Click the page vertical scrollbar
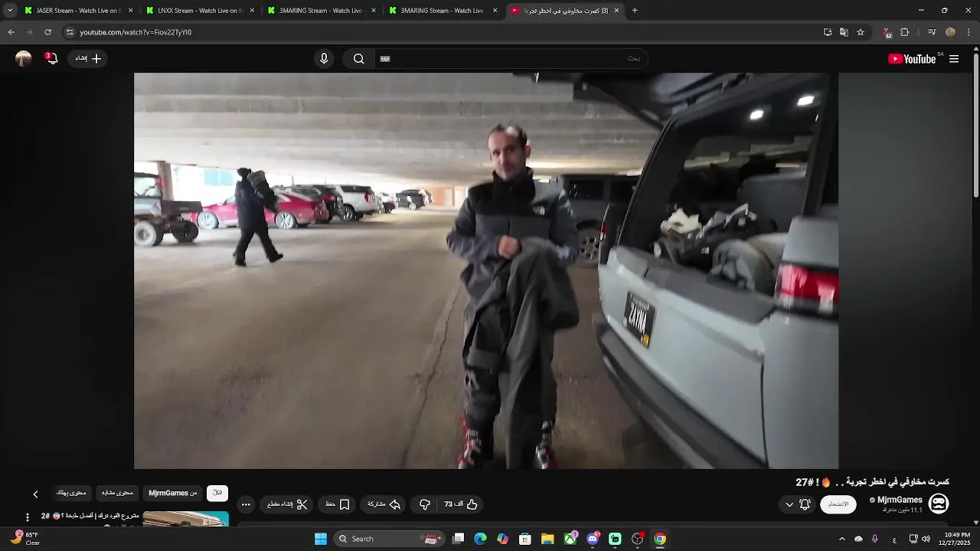 [x=975, y=122]
